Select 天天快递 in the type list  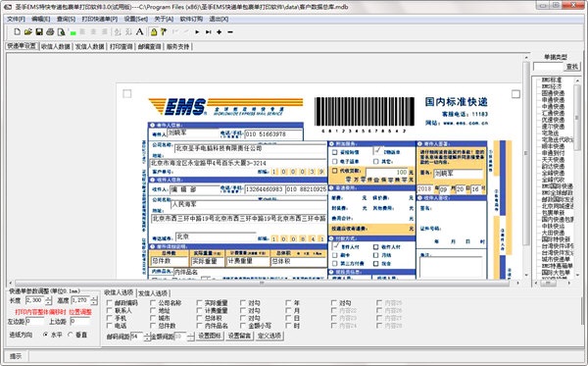pyautogui.click(x=553, y=160)
